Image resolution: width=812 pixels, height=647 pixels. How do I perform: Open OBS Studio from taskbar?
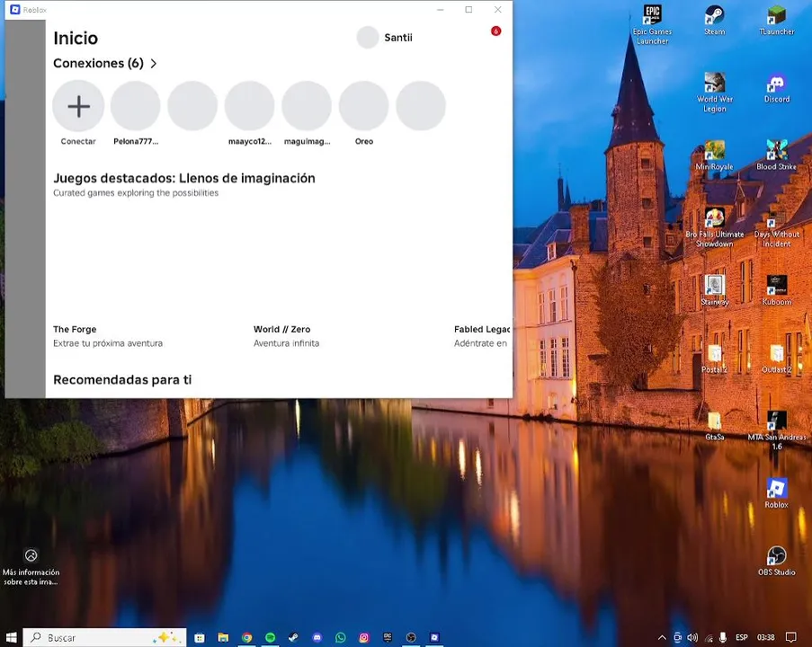coord(411,637)
